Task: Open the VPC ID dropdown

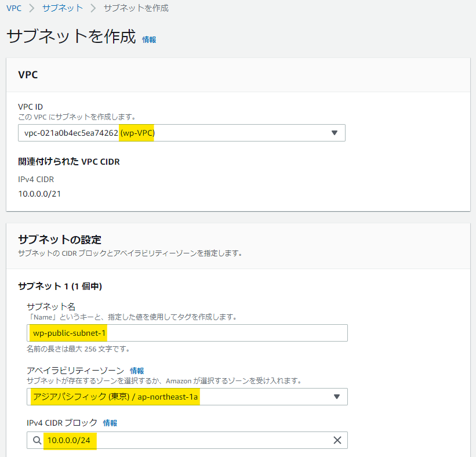Action: click(x=181, y=133)
